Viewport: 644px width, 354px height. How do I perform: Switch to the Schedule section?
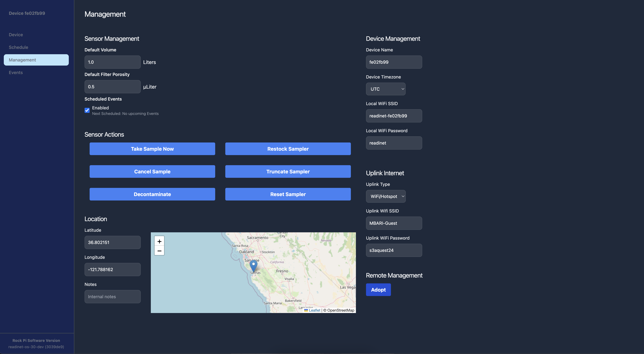tap(18, 47)
